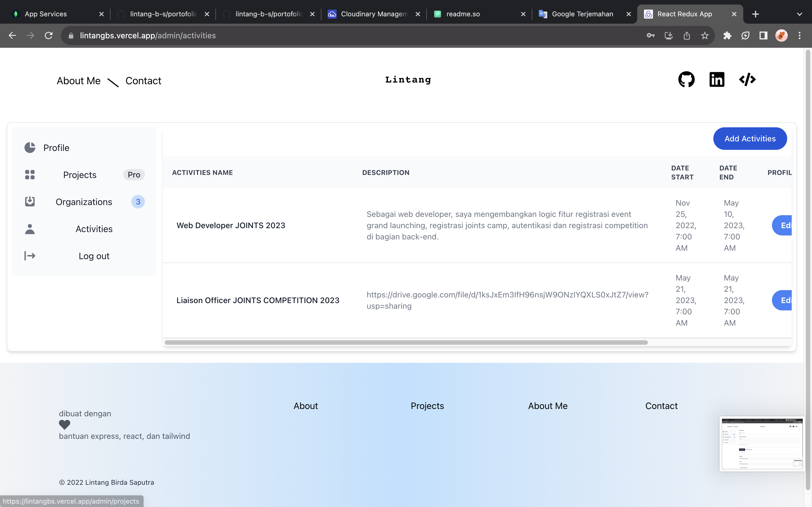Open the GitHub profile icon in header
Image resolution: width=812 pixels, height=507 pixels.
pyautogui.click(x=686, y=79)
